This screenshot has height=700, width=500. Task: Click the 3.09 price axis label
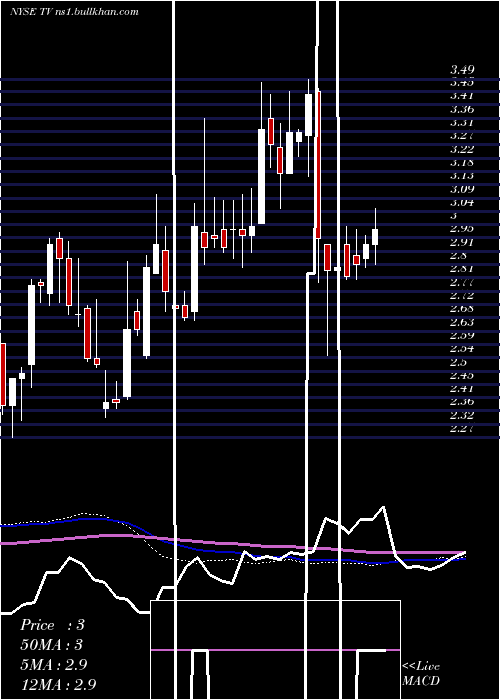click(462, 189)
